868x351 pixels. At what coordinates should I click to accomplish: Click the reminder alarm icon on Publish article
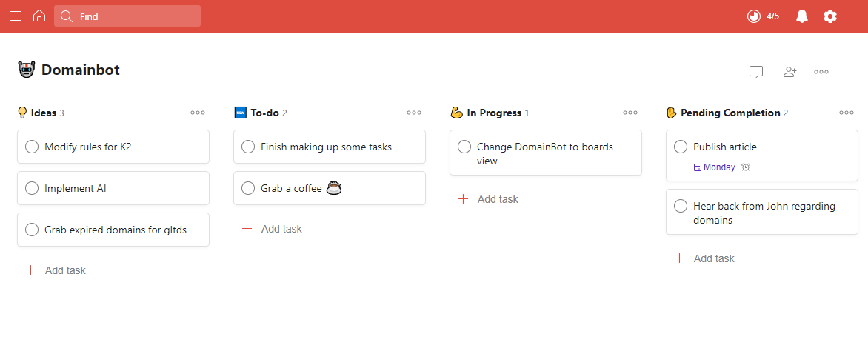(746, 167)
